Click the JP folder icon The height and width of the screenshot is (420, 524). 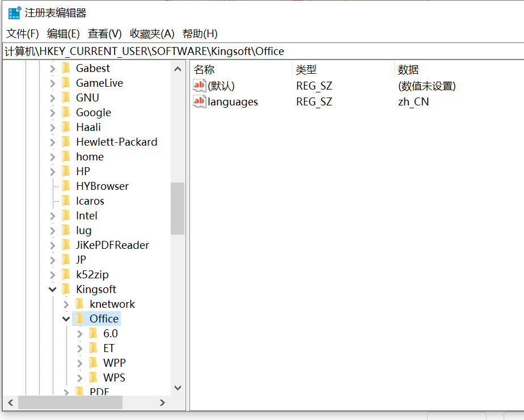click(66, 260)
